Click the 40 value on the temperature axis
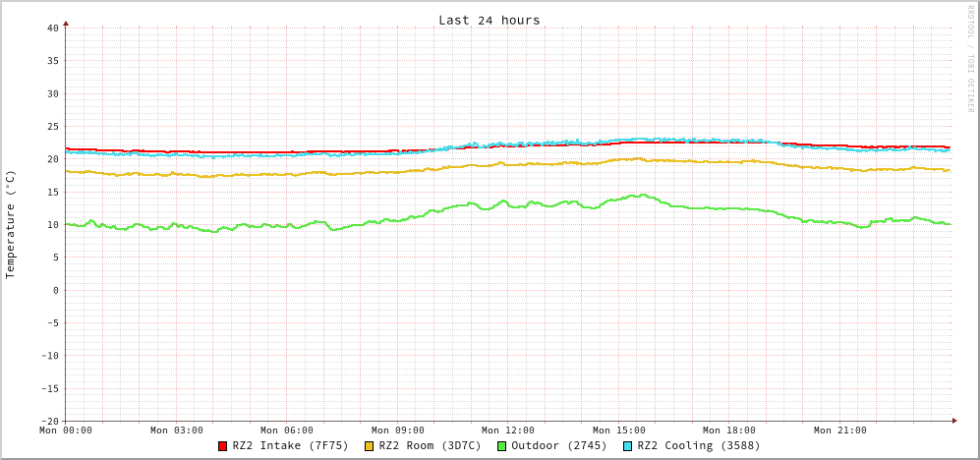The image size is (980, 460). point(52,28)
